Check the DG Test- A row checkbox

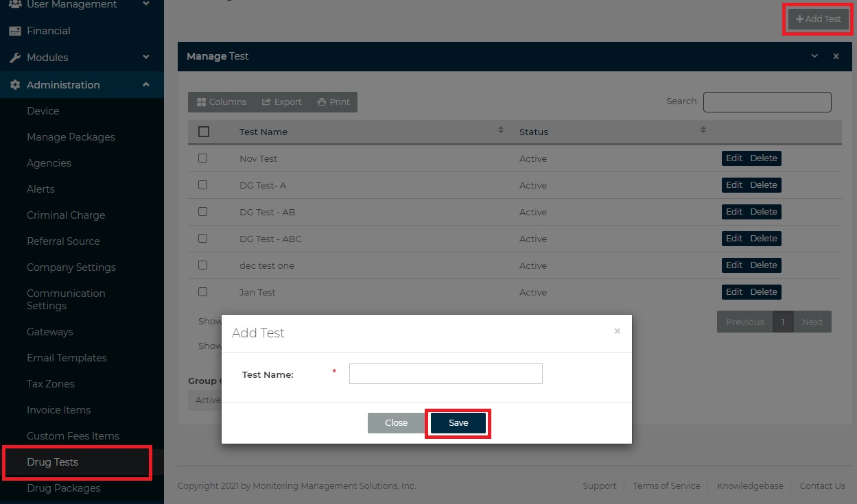click(x=202, y=184)
